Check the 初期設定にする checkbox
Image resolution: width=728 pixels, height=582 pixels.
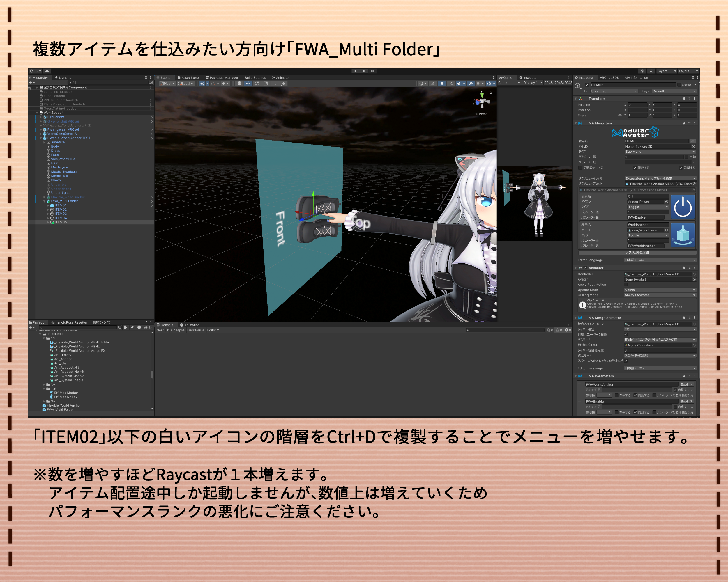pos(580,168)
